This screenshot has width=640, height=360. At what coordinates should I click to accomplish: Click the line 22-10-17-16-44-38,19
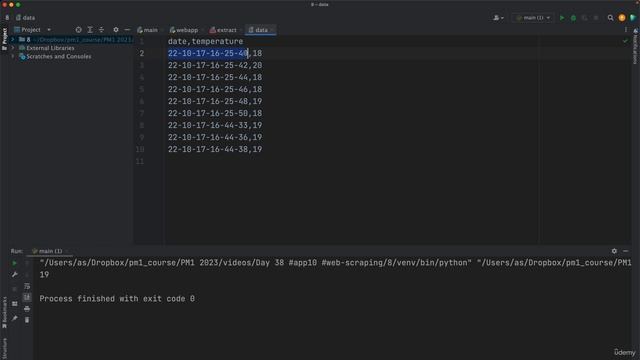click(x=215, y=149)
